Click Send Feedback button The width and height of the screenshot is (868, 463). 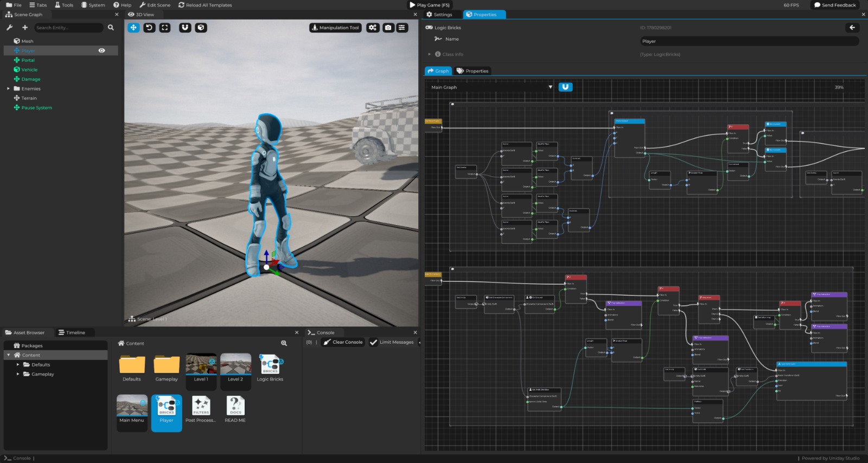click(835, 5)
